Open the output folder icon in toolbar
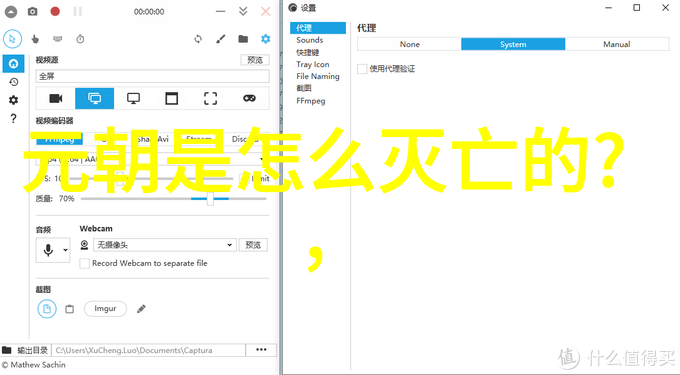 [x=243, y=39]
